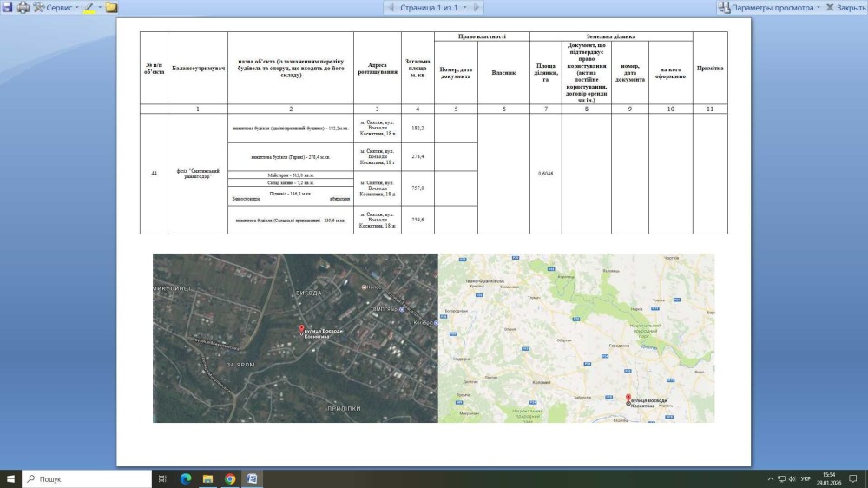Click the yellow folder icon in toolbar
The image size is (868, 488).
[x=112, y=7]
